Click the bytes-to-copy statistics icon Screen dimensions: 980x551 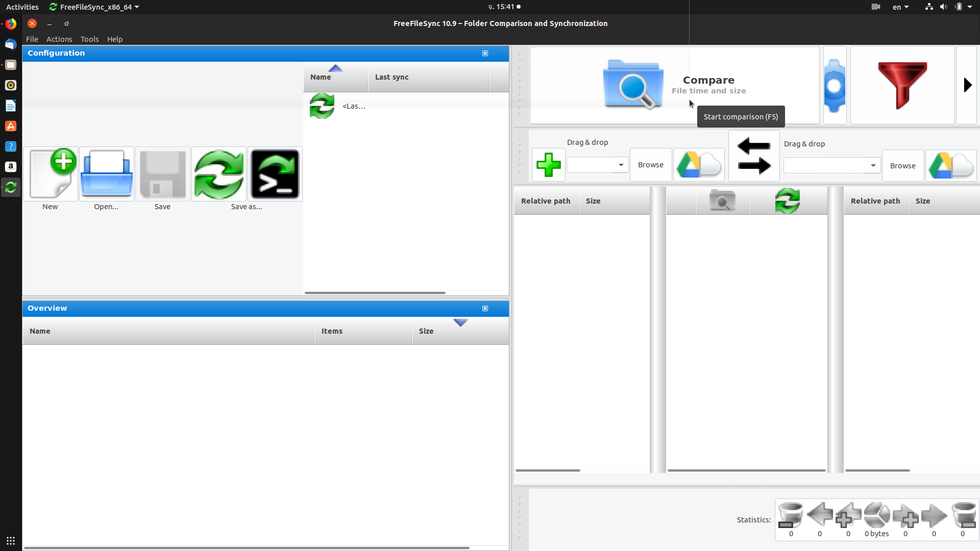pyautogui.click(x=877, y=515)
